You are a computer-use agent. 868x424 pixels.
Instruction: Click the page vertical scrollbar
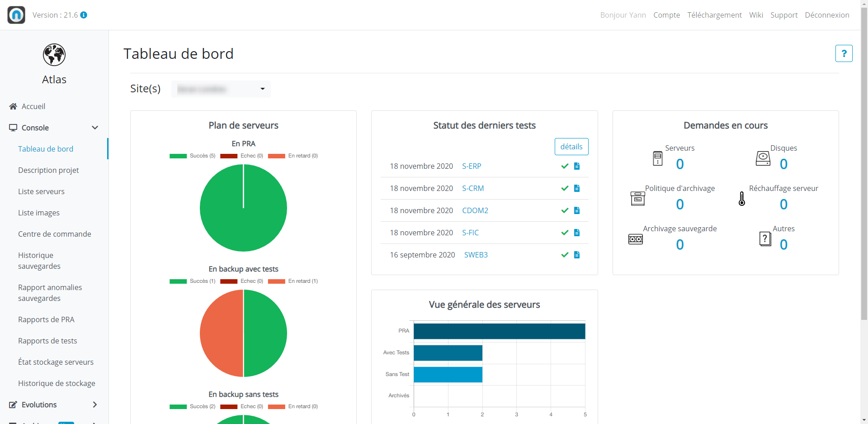pyautogui.click(x=864, y=163)
